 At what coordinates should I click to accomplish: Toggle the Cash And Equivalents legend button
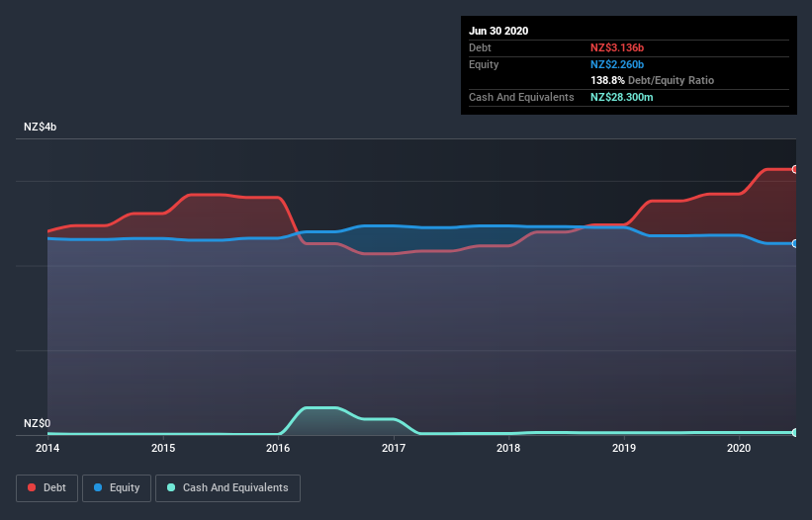point(227,488)
